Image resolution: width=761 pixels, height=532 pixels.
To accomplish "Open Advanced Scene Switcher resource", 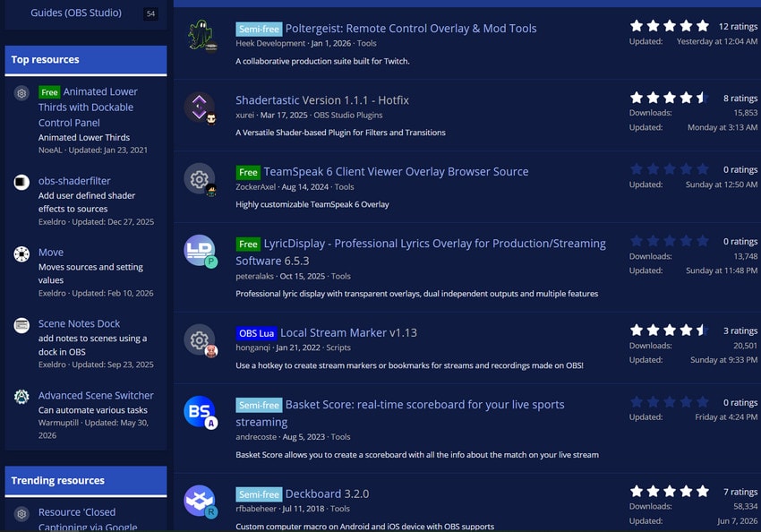I will coord(96,396).
